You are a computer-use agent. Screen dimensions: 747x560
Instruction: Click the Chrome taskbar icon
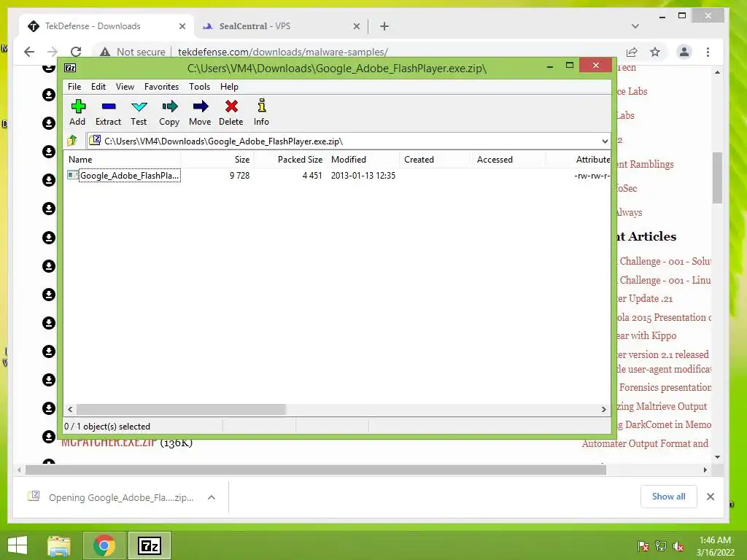(x=104, y=545)
